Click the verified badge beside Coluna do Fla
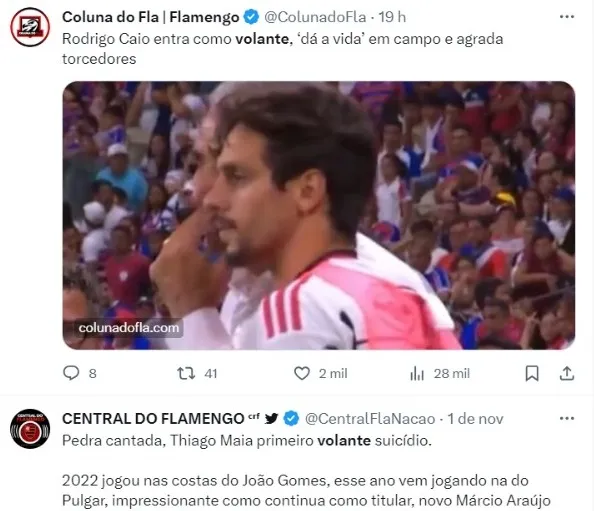Image resolution: width=594 pixels, height=511 pixels. pyautogui.click(x=251, y=17)
